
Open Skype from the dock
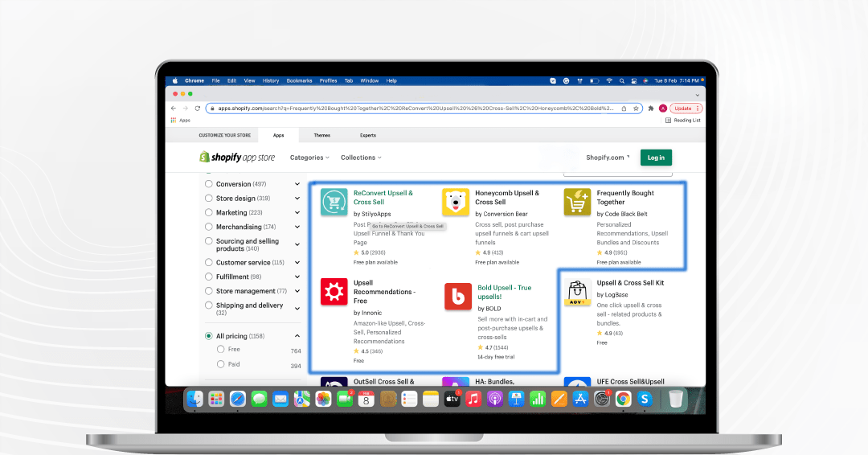645,399
